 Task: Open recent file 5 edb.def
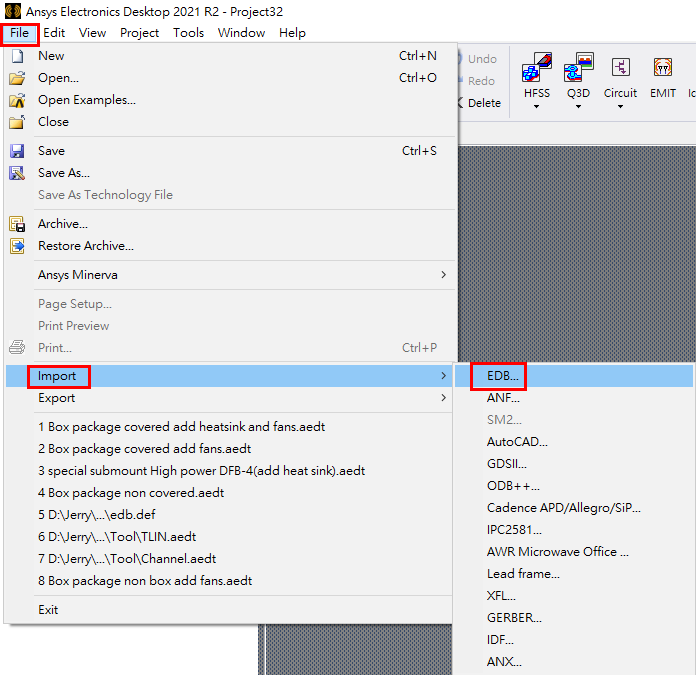click(229, 515)
